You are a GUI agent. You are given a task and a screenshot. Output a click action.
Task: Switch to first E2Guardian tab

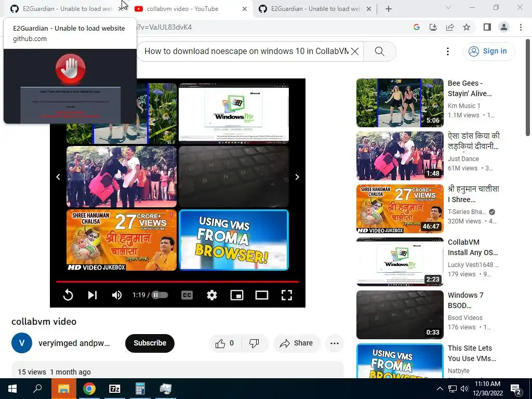64,9
